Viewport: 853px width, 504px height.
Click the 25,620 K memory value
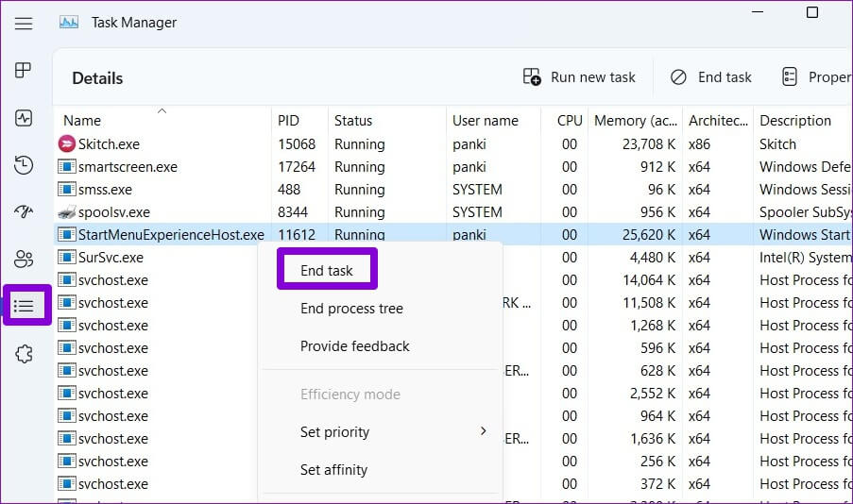(x=649, y=235)
